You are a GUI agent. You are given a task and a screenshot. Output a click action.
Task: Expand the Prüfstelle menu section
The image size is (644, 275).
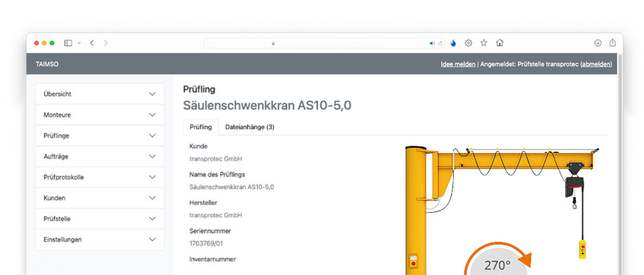click(x=100, y=219)
